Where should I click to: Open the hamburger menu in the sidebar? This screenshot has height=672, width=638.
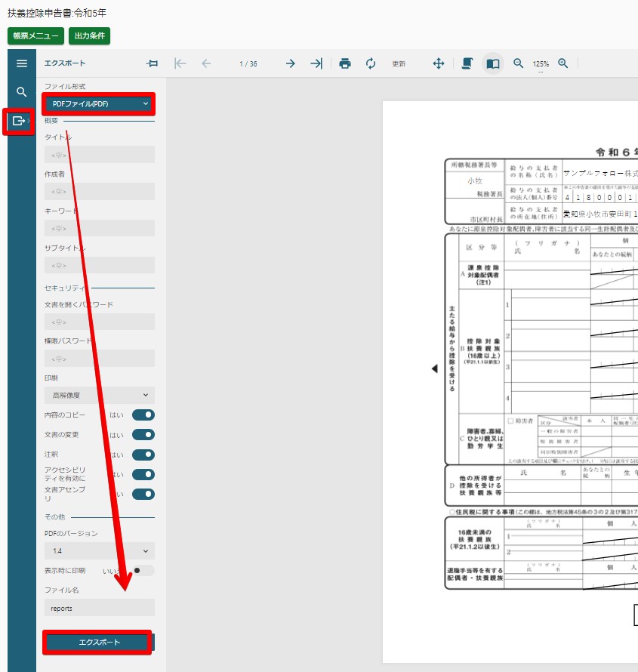tap(21, 63)
